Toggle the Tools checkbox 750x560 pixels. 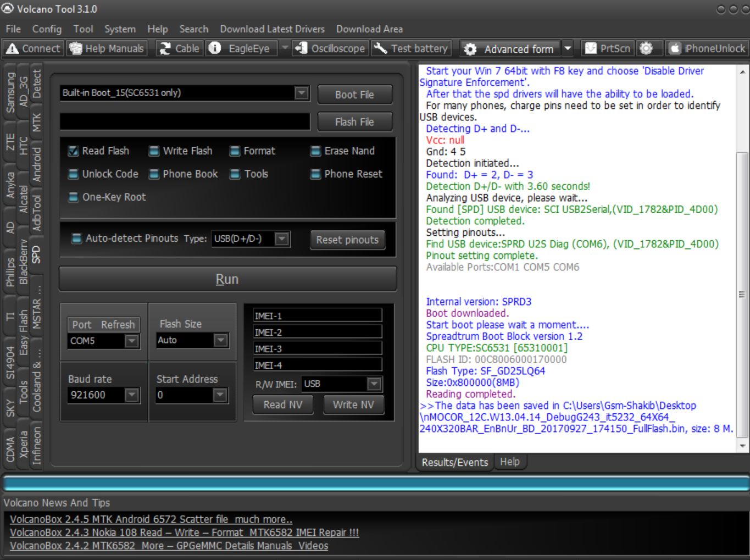click(235, 174)
